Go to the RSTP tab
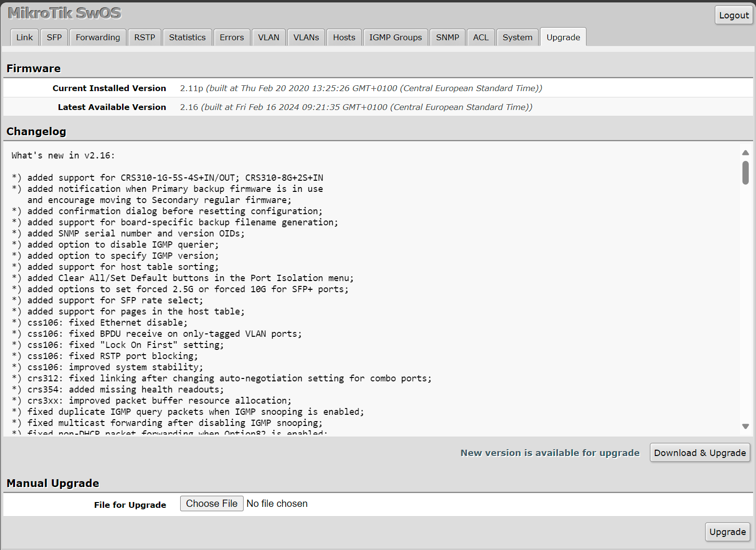Viewport: 756px width, 550px height. (144, 37)
